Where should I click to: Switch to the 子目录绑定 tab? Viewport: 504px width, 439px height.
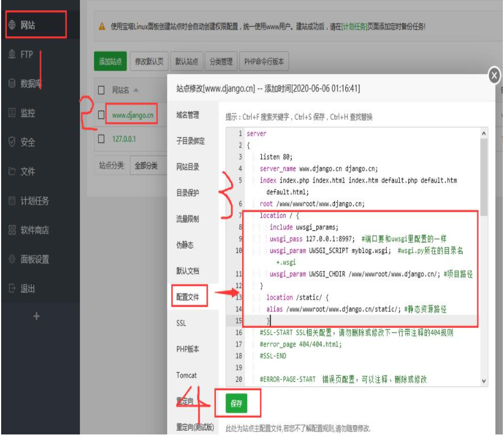click(190, 141)
